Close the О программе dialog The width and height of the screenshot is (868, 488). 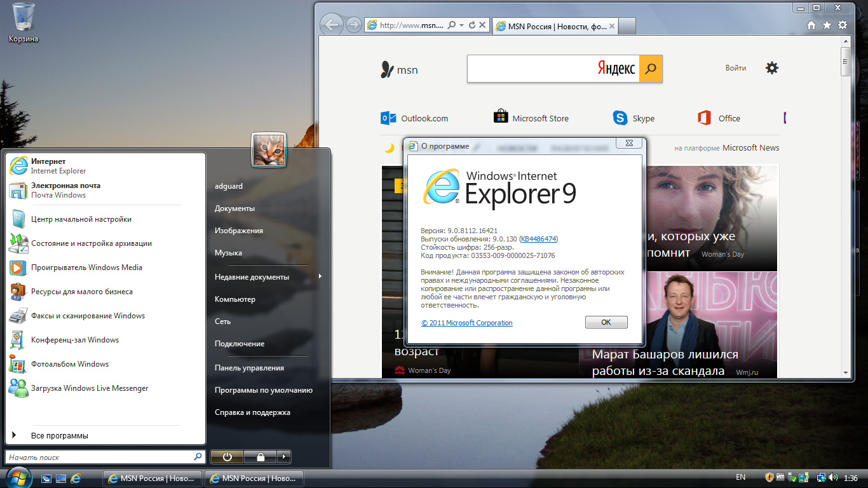(628, 144)
